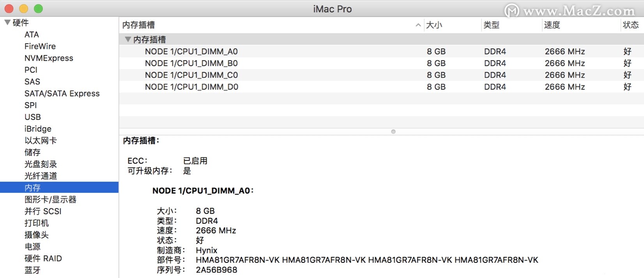This screenshot has height=278, width=644.
Task: Toggle sort arrow on 内存插槽 column
Action: (x=418, y=25)
